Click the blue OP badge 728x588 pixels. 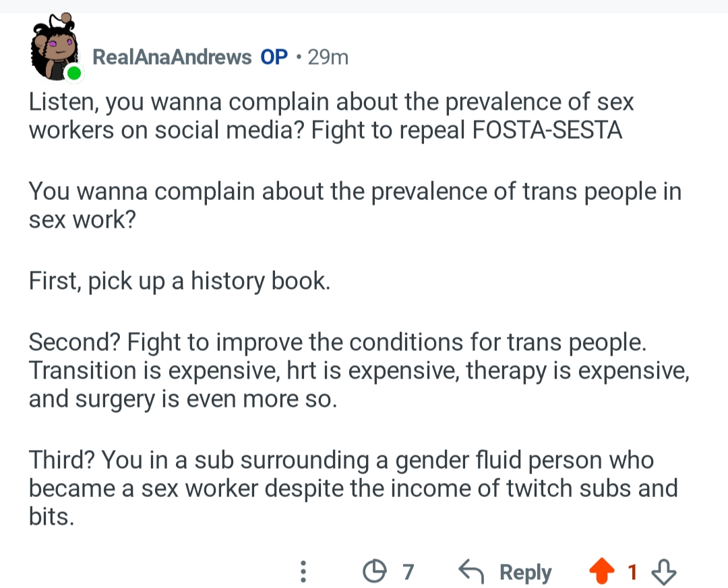tap(274, 57)
